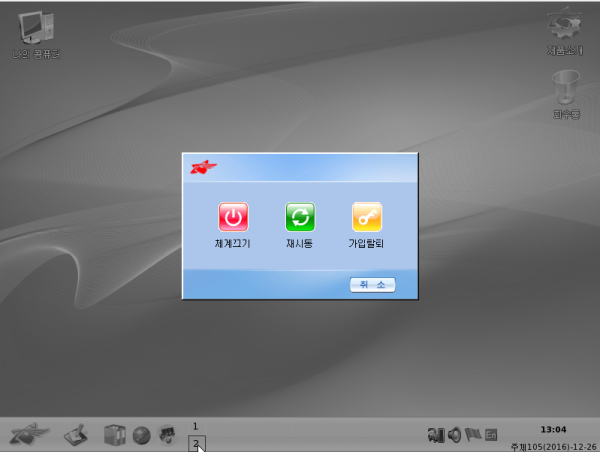Switch to workspace 2
The image size is (600, 452).
[196, 443]
